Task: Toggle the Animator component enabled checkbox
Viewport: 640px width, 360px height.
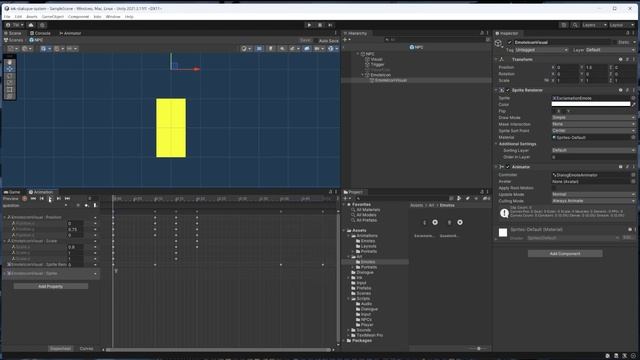Action: 508,167
